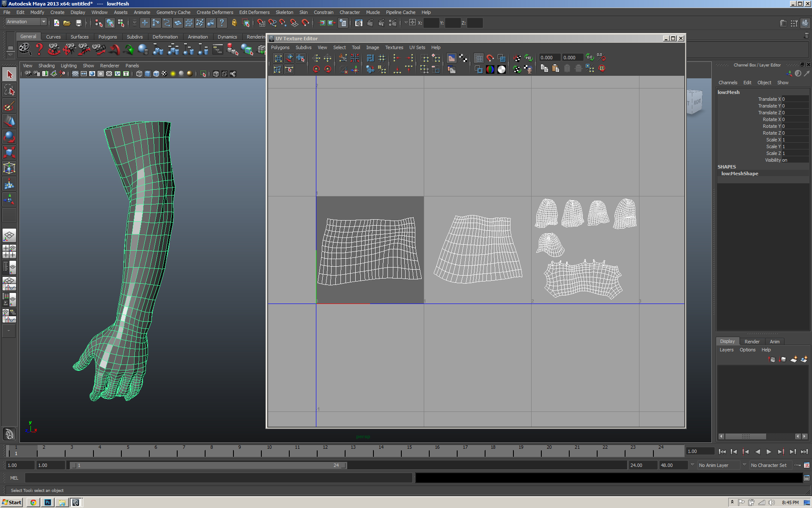Screen dimensions: 812x508
Task: Click the play forward playback button
Action: (x=769, y=452)
